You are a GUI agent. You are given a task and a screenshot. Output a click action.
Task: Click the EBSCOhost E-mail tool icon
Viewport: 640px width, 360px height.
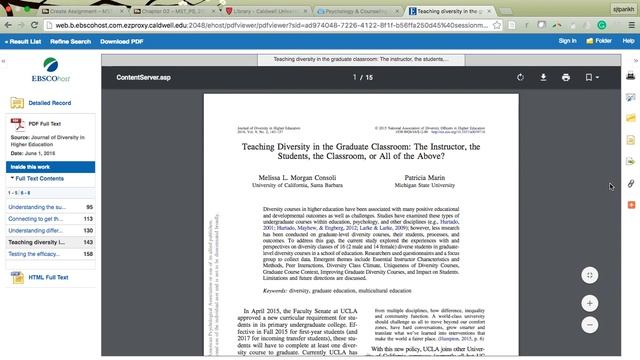631,97
